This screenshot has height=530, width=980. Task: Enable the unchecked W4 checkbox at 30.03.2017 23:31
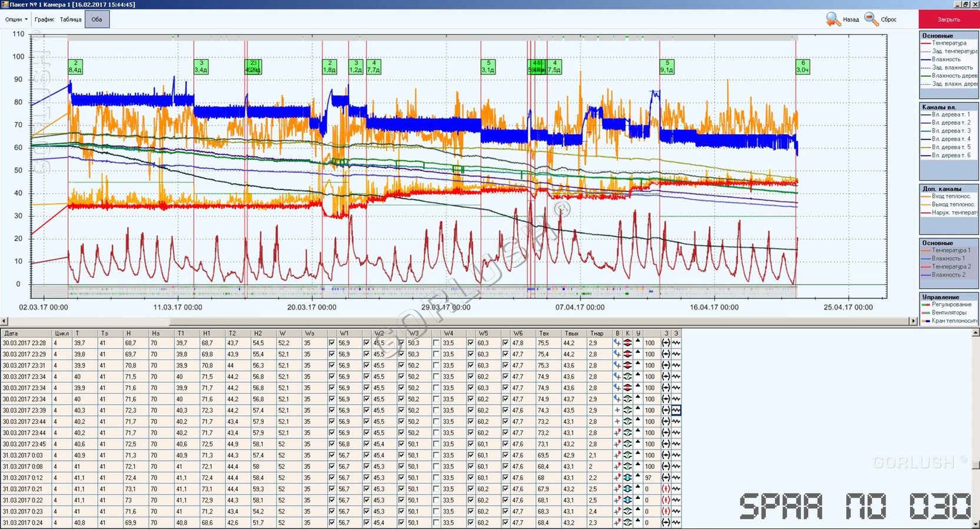pos(436,366)
